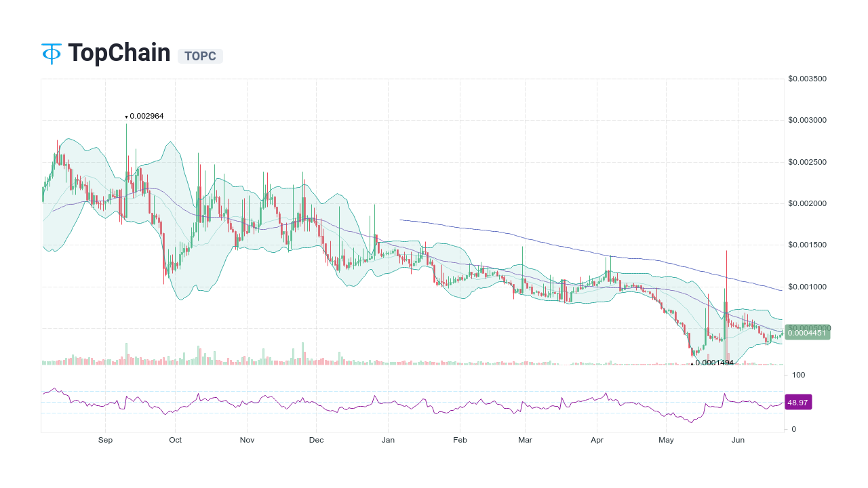Click the TOPC ticker badge

pos(200,56)
